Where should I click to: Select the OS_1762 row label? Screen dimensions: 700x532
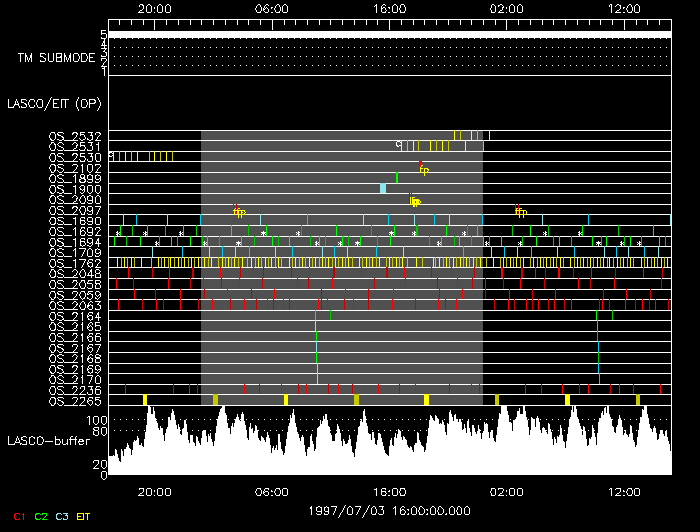(75, 263)
